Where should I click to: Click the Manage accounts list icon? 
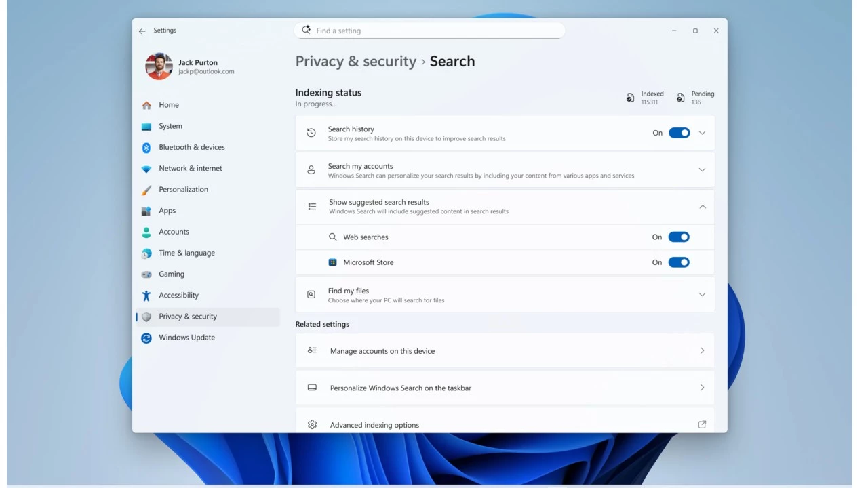[312, 350]
